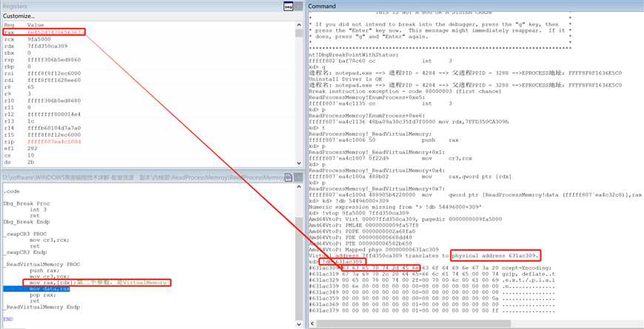Select the rdi value ffff8f8f1628ee60
This screenshot has width=644, height=329.
coord(54,80)
